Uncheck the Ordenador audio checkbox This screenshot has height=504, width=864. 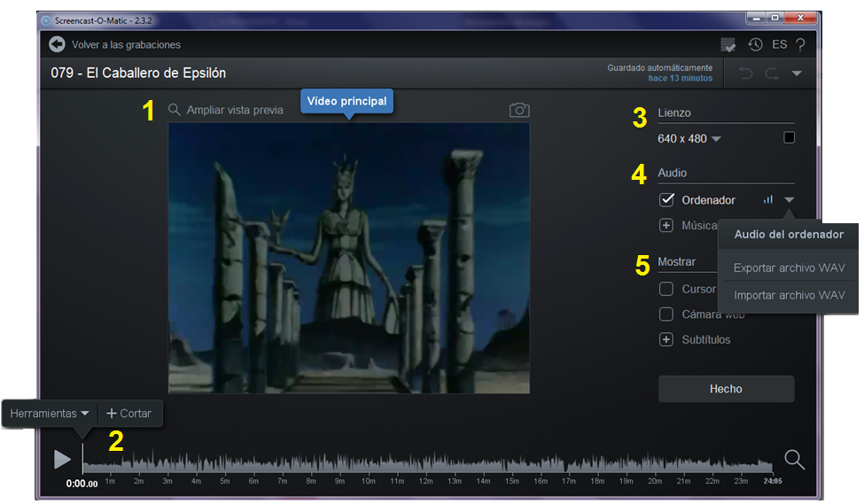666,199
